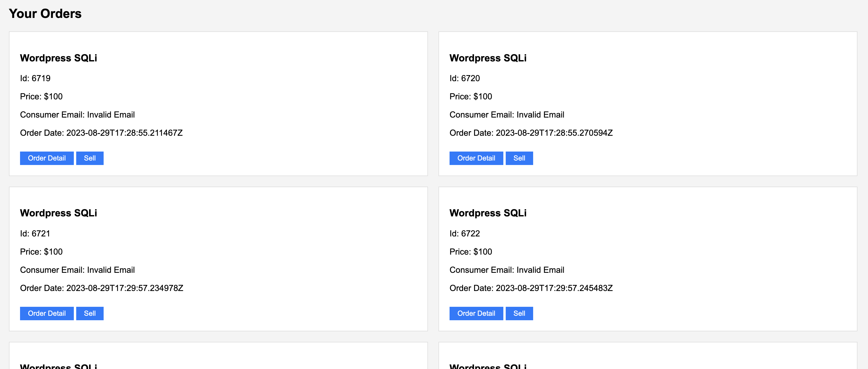Click the Your Orders page heading
The height and width of the screenshot is (369, 868).
(x=45, y=14)
